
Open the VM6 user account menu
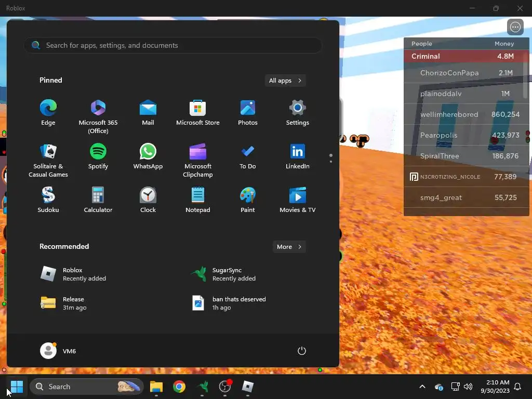point(58,351)
